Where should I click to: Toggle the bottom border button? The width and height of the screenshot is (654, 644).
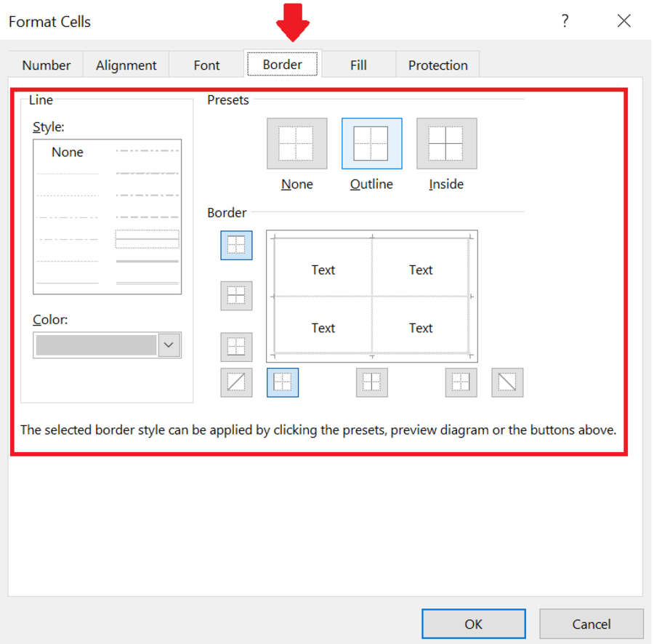pyautogui.click(x=236, y=347)
